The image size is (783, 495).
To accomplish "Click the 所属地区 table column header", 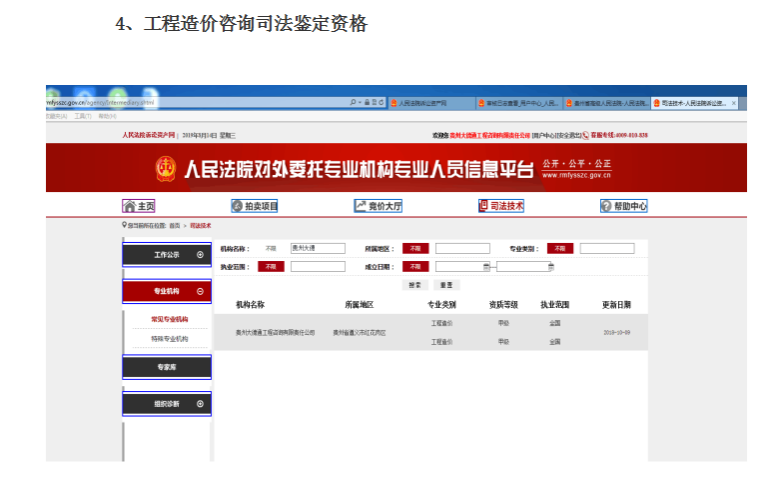I will coord(359,305).
